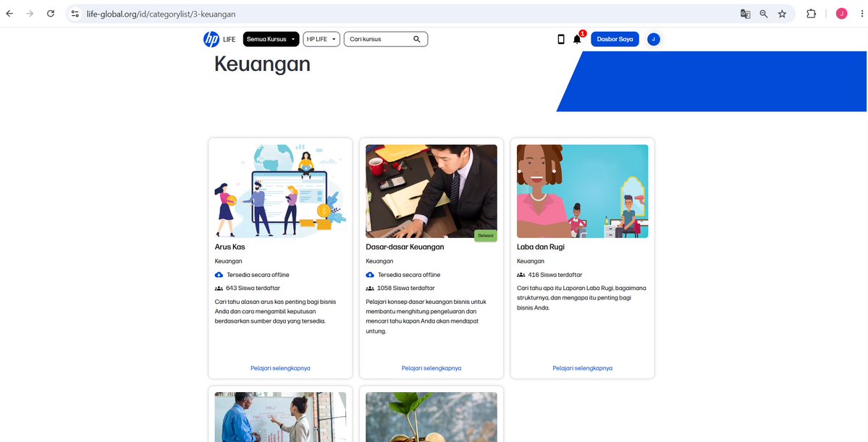Click the Arus Kas description paragraph
Screen dimensions: 868x442
click(276, 312)
